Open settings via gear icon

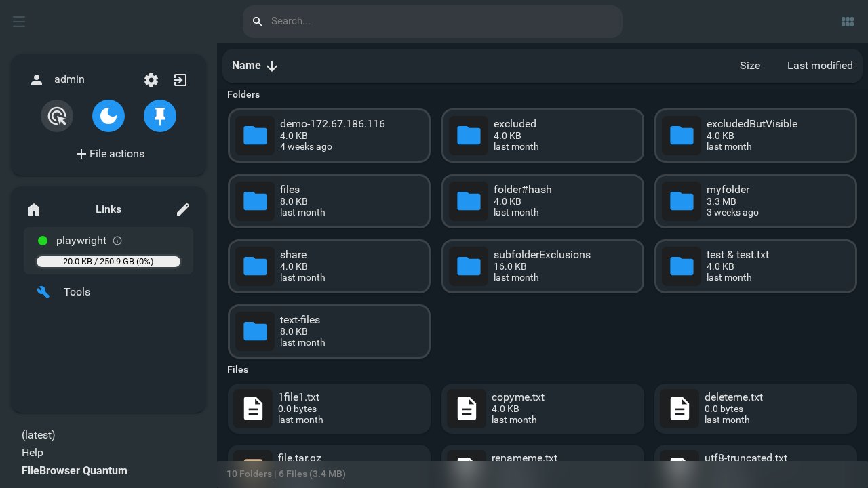[151, 80]
